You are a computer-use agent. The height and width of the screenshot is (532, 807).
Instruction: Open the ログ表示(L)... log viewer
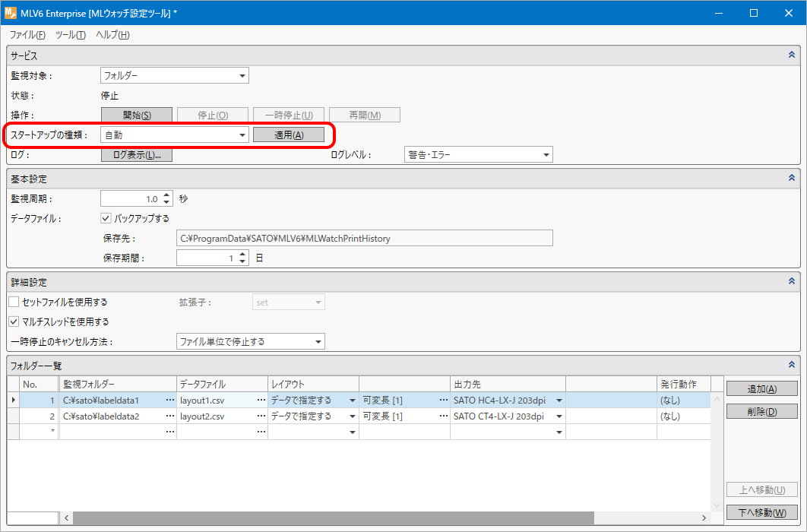tap(137, 154)
